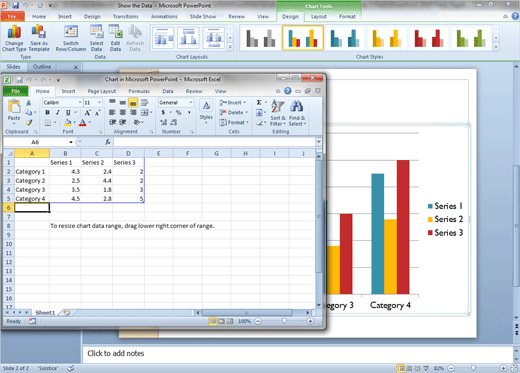
Task: Click the AutoSum sigma icon
Action: 259,103
